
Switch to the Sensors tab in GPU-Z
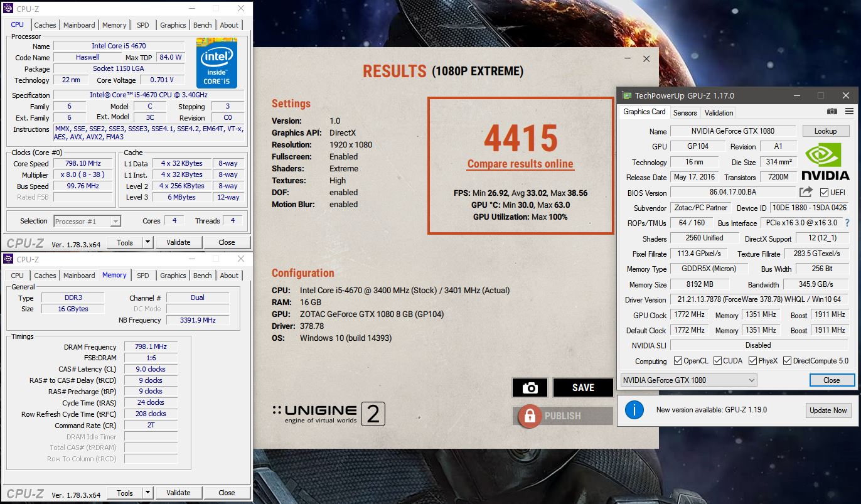pos(685,113)
